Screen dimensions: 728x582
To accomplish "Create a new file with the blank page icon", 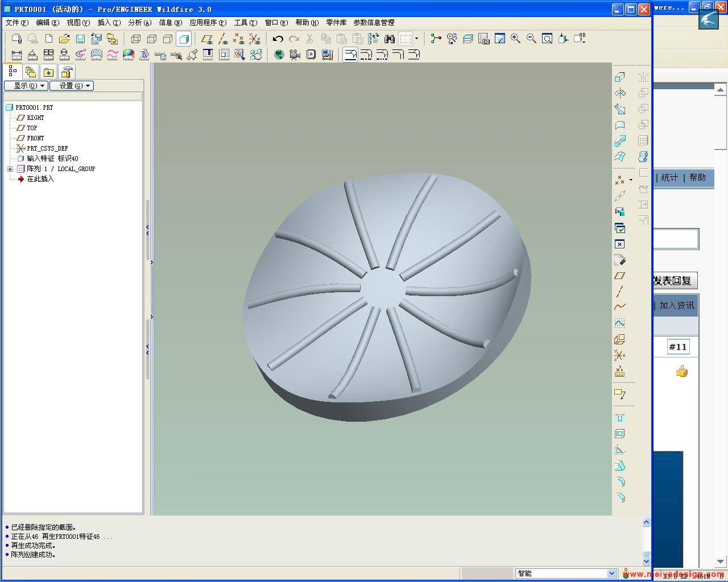I will [49, 39].
